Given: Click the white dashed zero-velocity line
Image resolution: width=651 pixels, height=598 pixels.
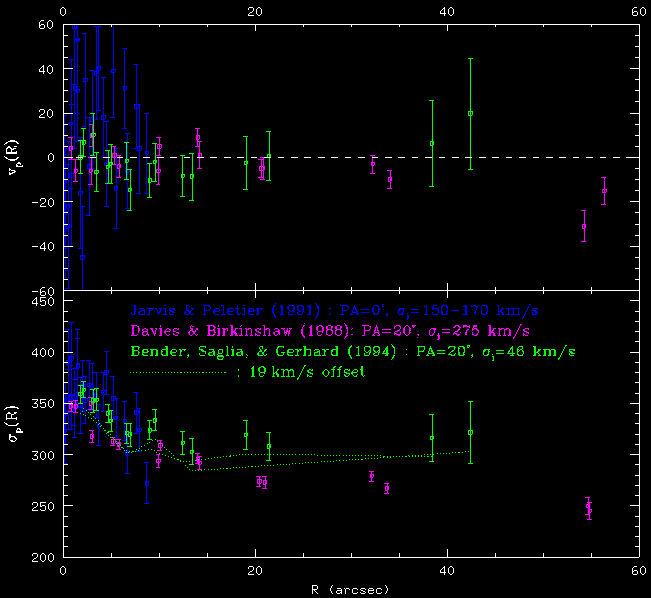Looking at the screenshot, I should coord(351,157).
